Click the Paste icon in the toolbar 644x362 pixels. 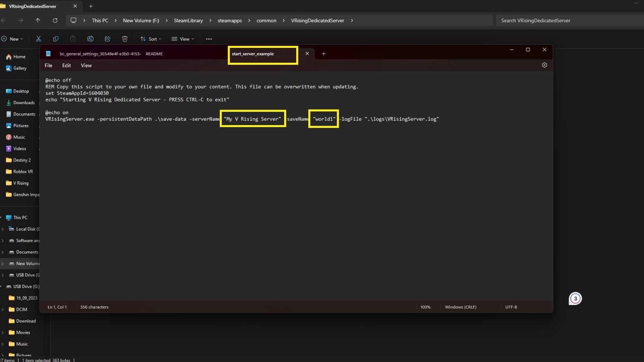click(73, 39)
